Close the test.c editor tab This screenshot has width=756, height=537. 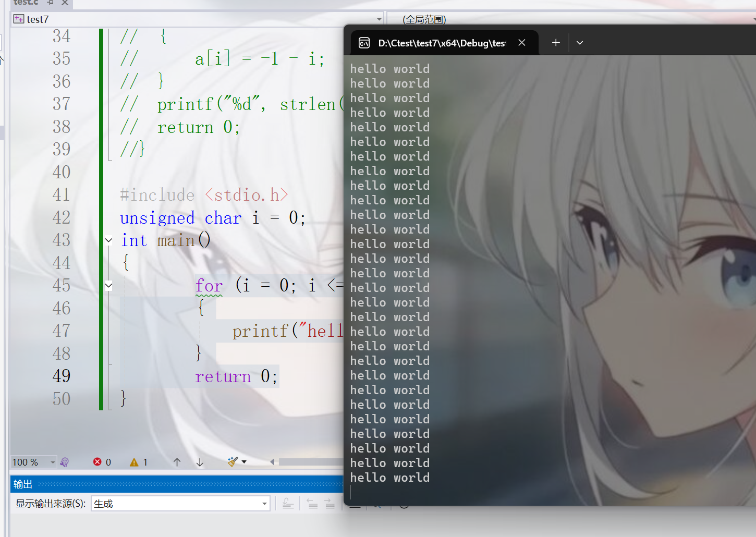pyautogui.click(x=65, y=3)
